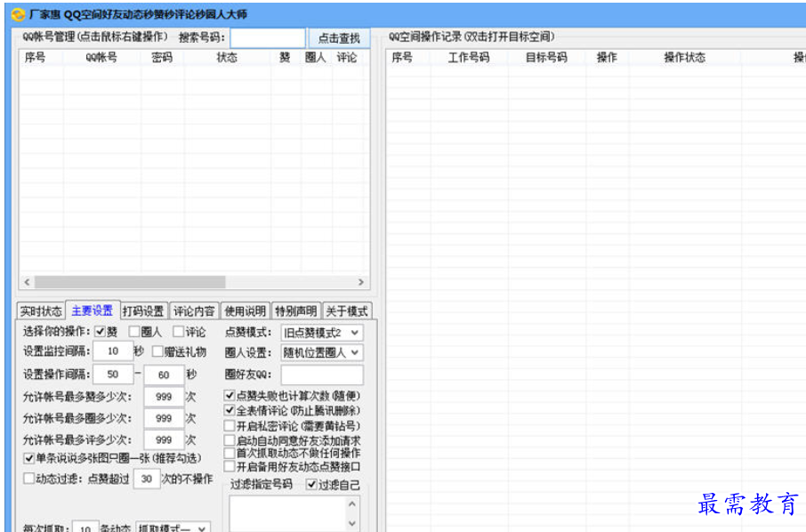This screenshot has width=806, height=532.
Task: Toggle 全表情评论 checkbox
Action: [x=230, y=410]
